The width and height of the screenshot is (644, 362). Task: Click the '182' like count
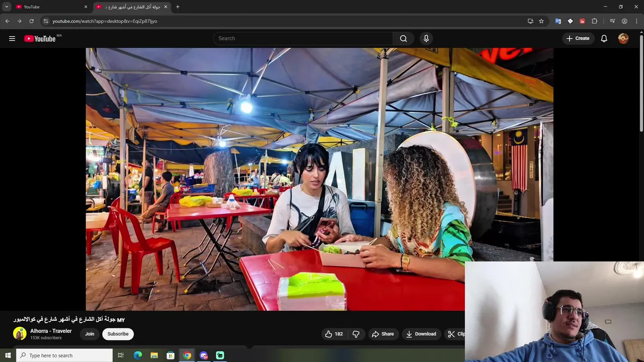339,334
